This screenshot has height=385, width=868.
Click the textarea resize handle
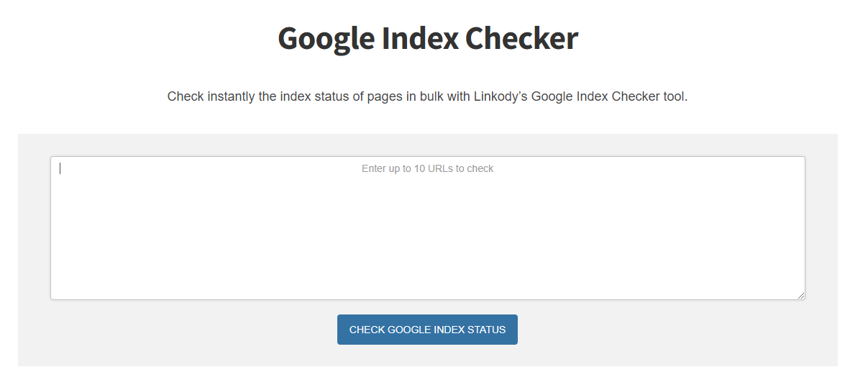click(x=800, y=295)
